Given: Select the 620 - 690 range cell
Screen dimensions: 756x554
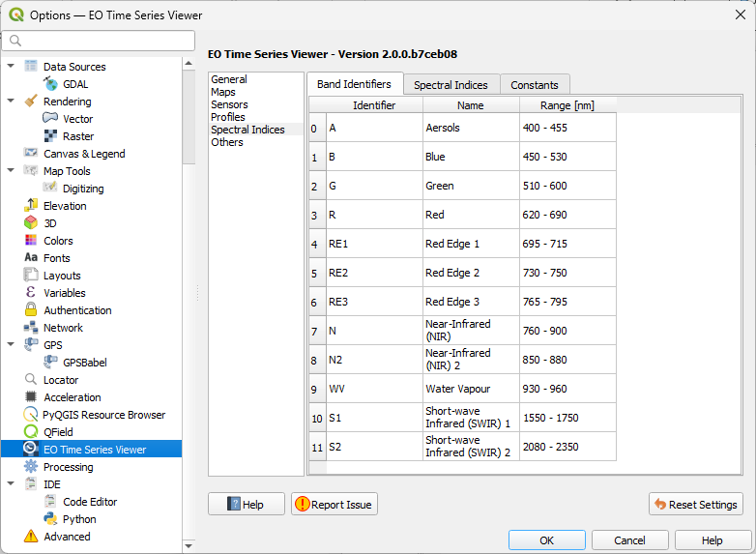Looking at the screenshot, I should 567,215.
